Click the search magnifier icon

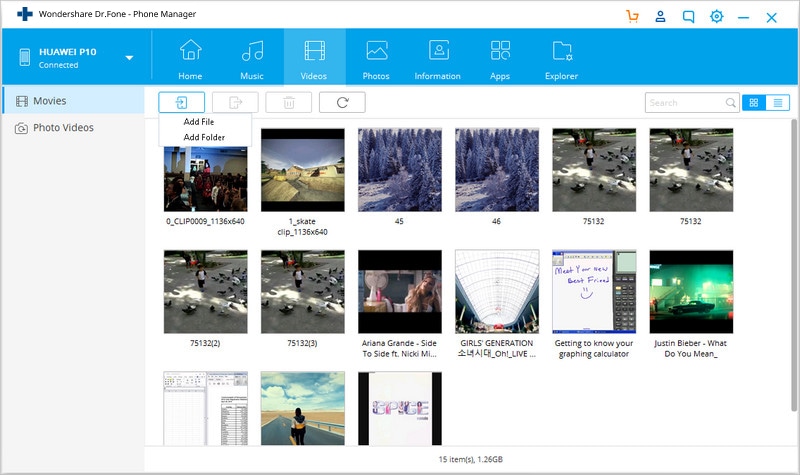point(731,103)
